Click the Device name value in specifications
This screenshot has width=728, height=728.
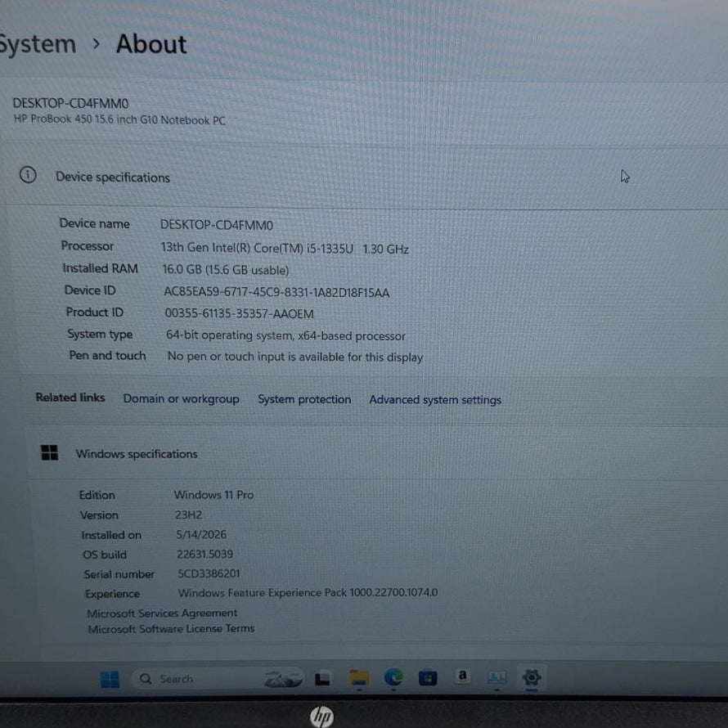tap(217, 225)
